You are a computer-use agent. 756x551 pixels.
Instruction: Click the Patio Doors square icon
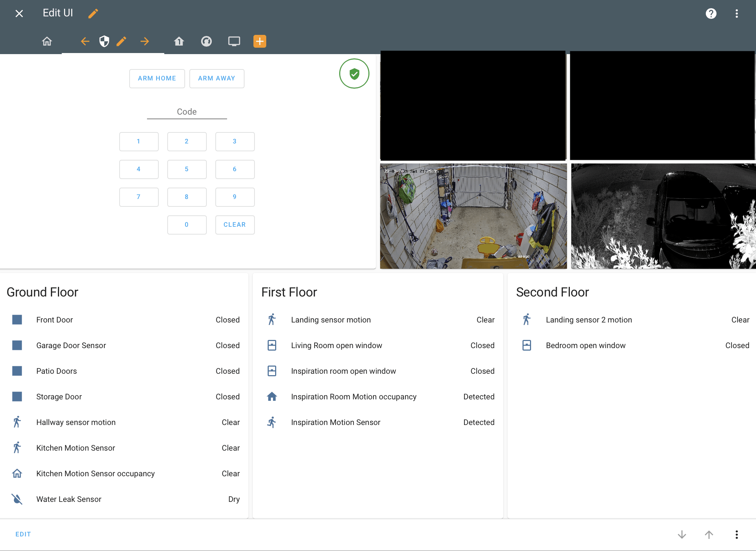(x=17, y=371)
